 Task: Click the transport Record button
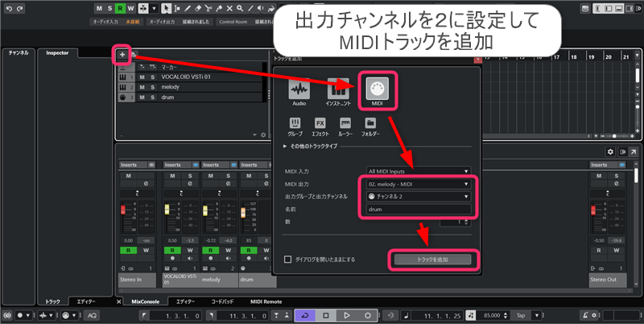[368, 315]
